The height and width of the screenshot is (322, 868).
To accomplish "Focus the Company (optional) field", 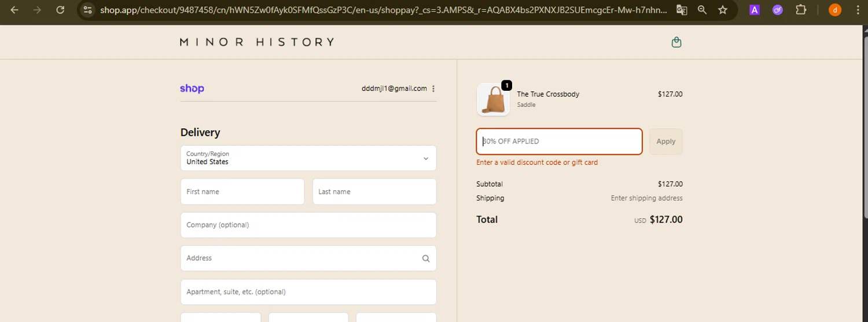I will pyautogui.click(x=308, y=225).
